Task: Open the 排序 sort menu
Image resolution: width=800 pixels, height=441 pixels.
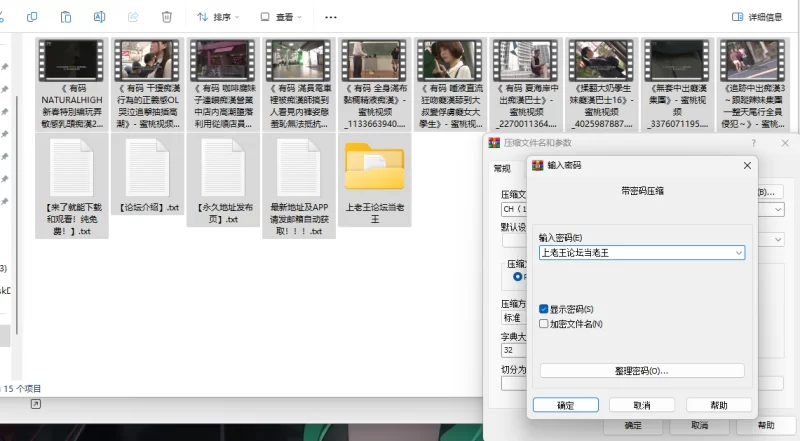Action: coord(218,17)
